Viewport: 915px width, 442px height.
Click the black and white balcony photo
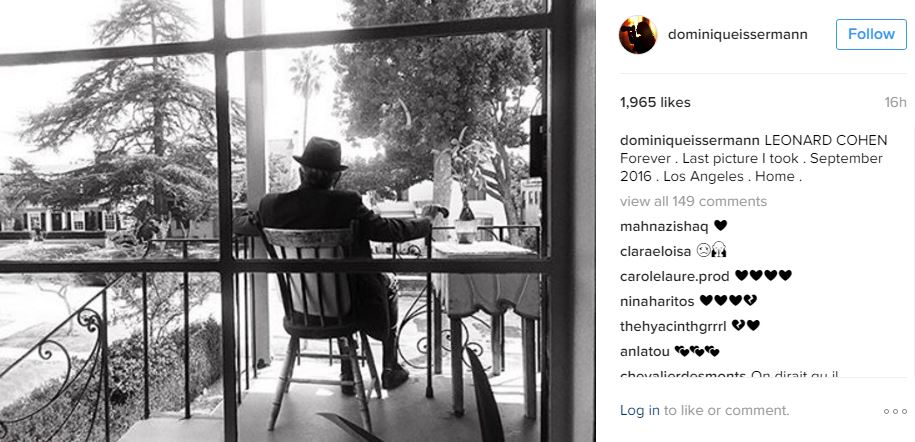(x=298, y=221)
